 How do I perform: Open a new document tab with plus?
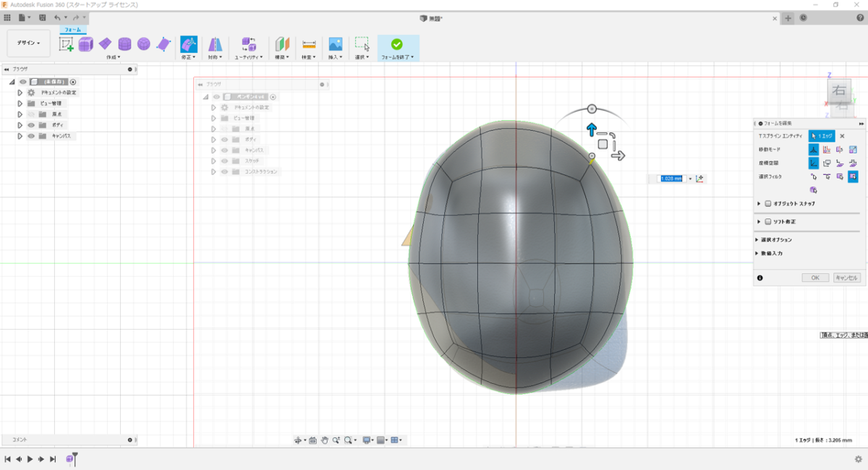(788, 18)
